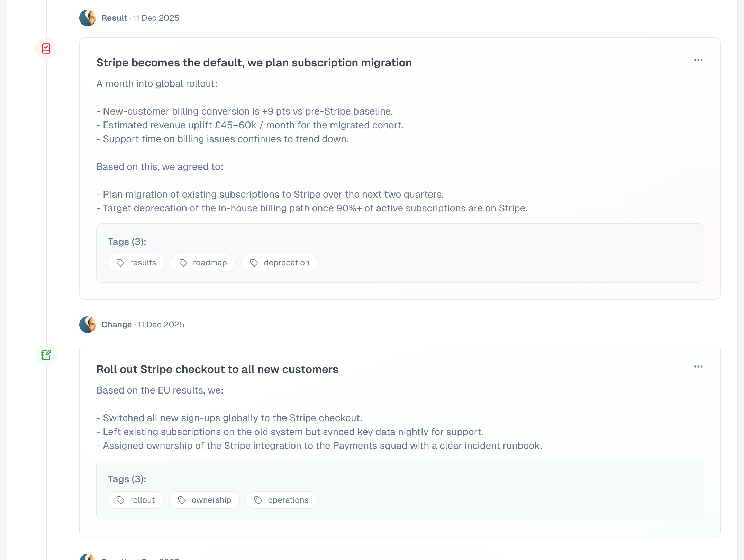Select the Result entry header label
This screenshot has width=744, height=560.
point(114,18)
